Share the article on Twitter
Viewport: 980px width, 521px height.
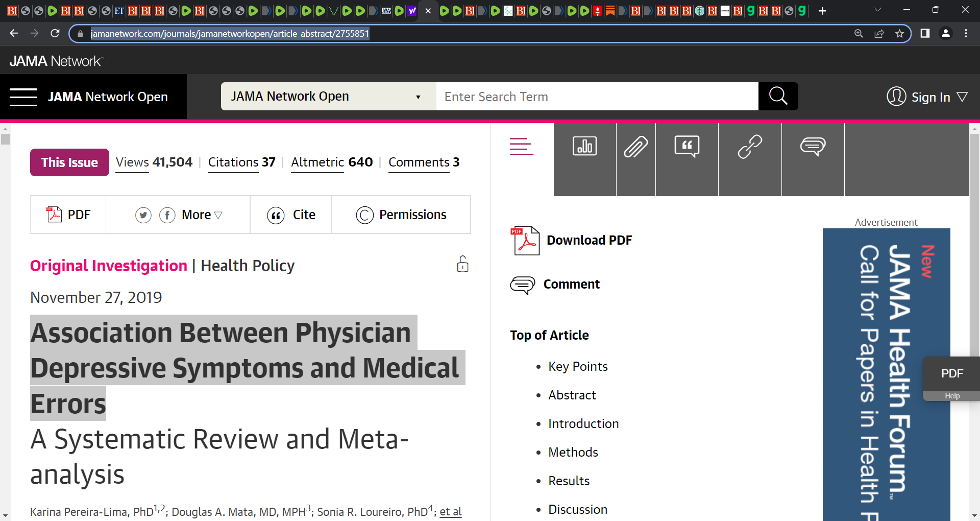pos(143,215)
